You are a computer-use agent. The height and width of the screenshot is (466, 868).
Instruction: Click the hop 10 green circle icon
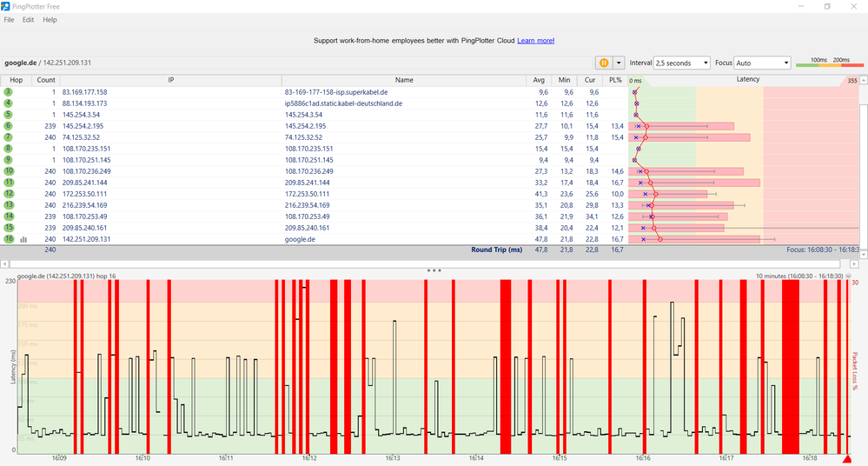point(9,171)
